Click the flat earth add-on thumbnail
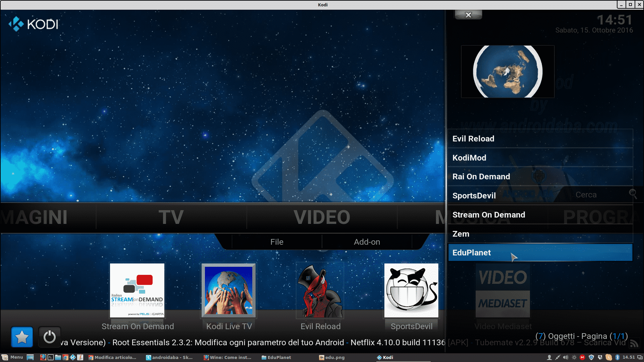 click(x=507, y=71)
